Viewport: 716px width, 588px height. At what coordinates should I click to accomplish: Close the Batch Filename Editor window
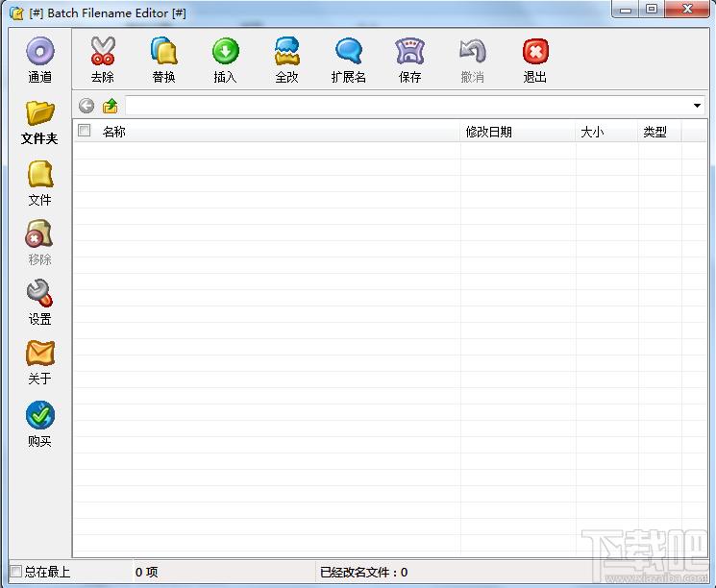pyautogui.click(x=687, y=10)
